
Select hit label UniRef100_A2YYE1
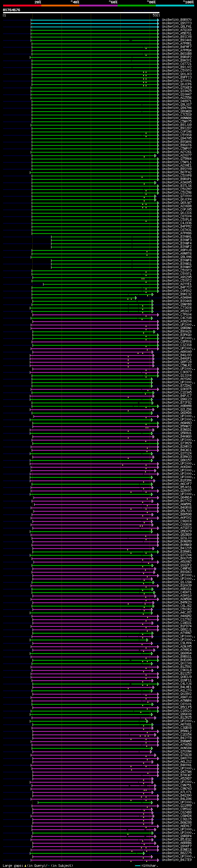[x=177, y=284]
